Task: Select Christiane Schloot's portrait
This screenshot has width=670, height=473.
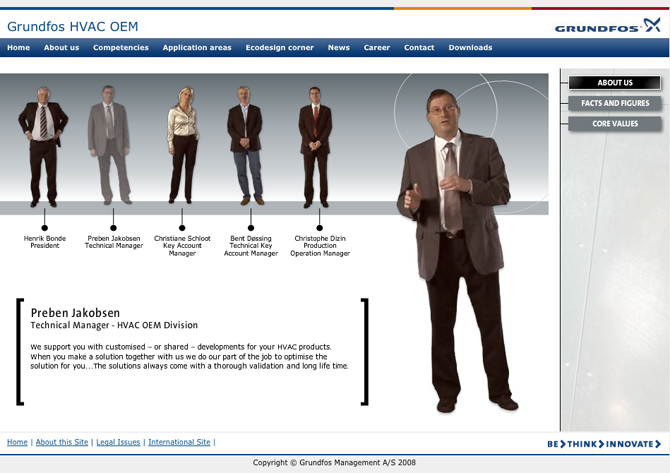Action: [183, 145]
